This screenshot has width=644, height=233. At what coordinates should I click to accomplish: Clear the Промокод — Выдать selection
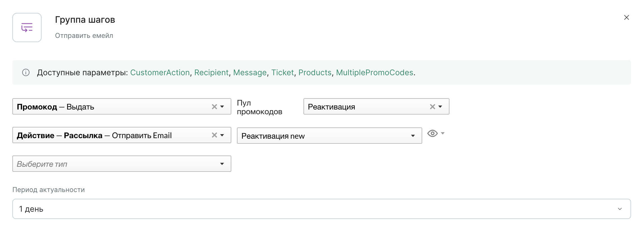(x=214, y=107)
